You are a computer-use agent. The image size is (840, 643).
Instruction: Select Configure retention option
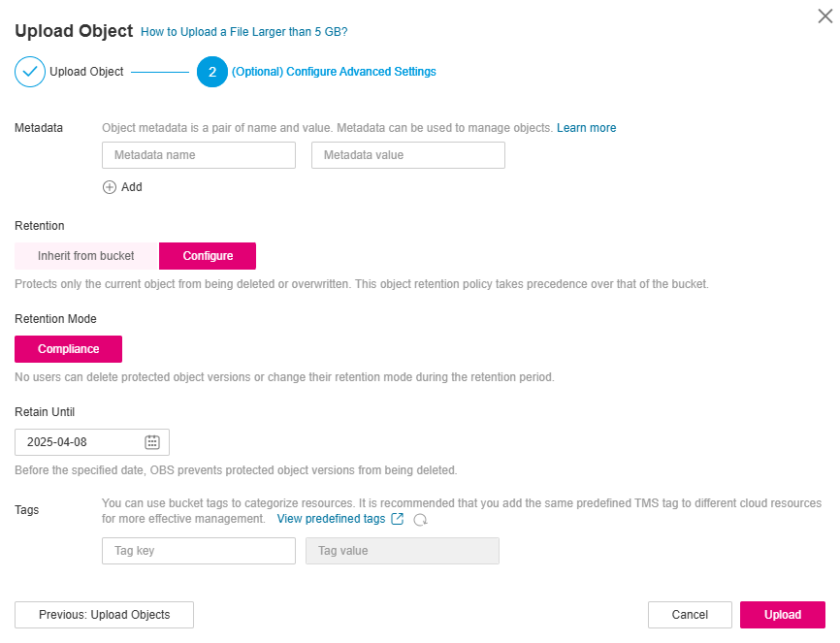pos(208,256)
